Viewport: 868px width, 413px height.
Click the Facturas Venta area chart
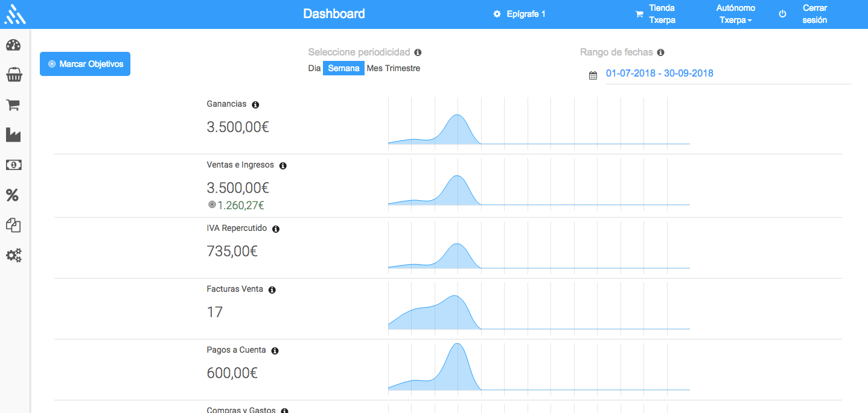(538, 309)
